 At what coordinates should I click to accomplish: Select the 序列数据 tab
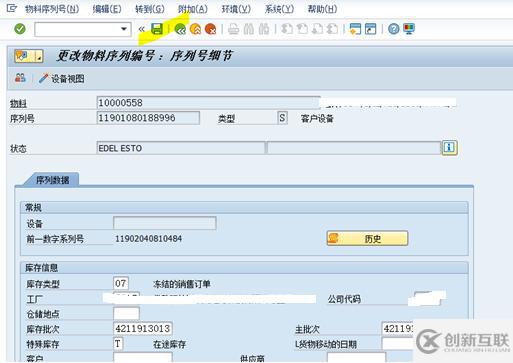(x=53, y=180)
